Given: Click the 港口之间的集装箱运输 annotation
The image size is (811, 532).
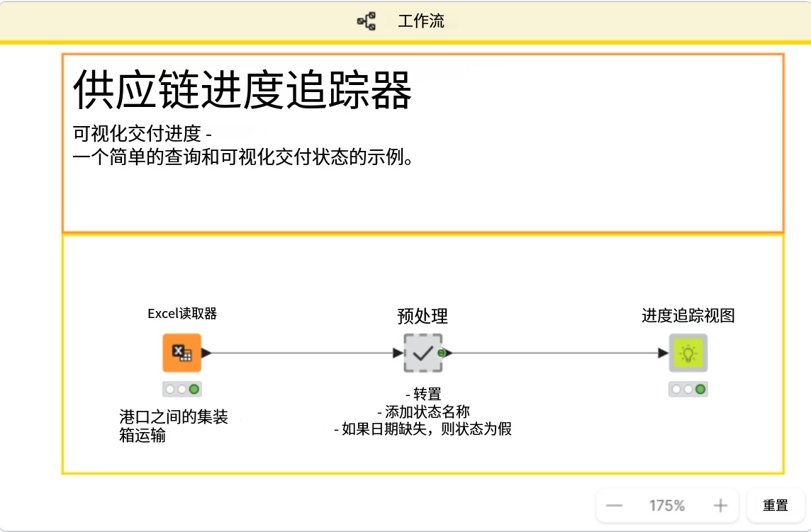Looking at the screenshot, I should click(173, 426).
